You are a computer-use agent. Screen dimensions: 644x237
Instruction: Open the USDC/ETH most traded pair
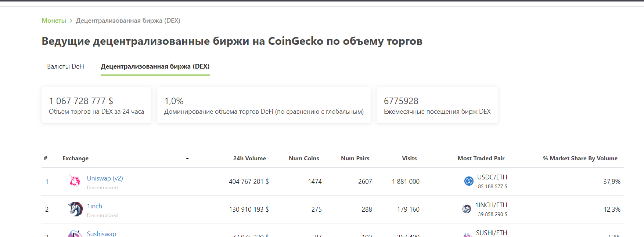click(492, 177)
